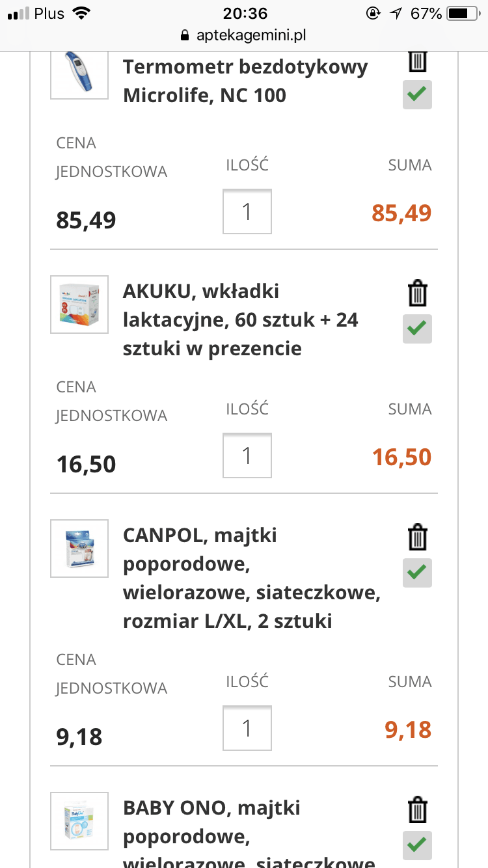Toggle checkbox for AKUKU wkładki laktacyjne
The width and height of the screenshot is (488, 868).
click(417, 329)
